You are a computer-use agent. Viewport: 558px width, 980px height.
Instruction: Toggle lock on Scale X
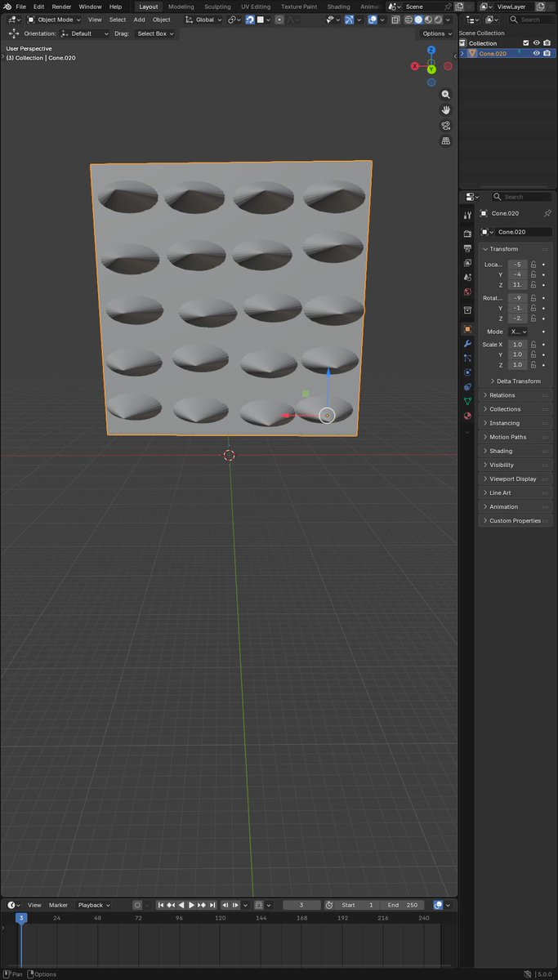pyautogui.click(x=533, y=345)
